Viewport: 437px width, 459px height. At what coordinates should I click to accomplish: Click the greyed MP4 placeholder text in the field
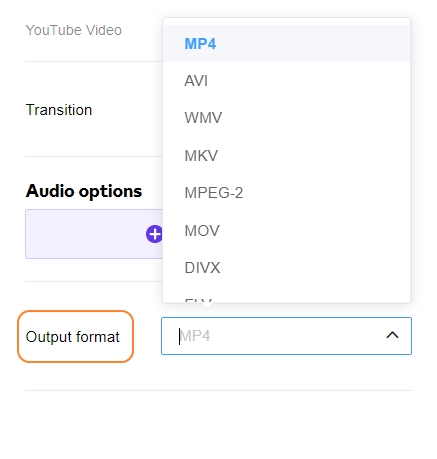[195, 336]
